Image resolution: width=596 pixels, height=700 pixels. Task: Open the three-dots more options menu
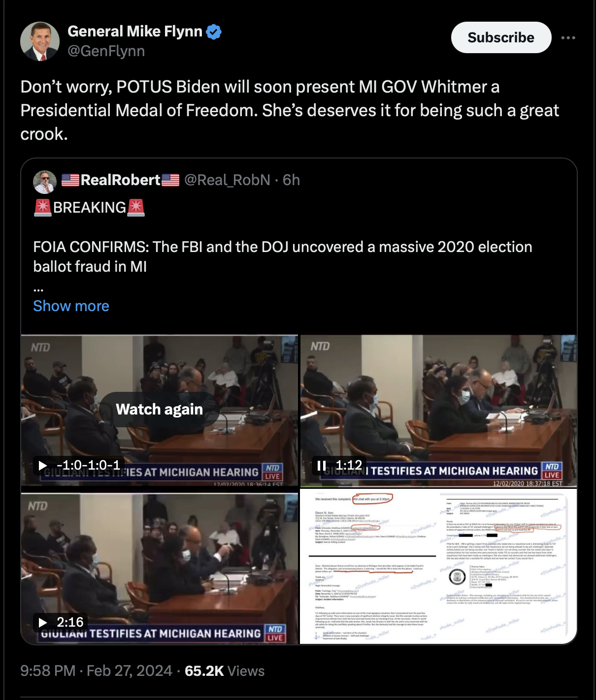click(x=568, y=38)
